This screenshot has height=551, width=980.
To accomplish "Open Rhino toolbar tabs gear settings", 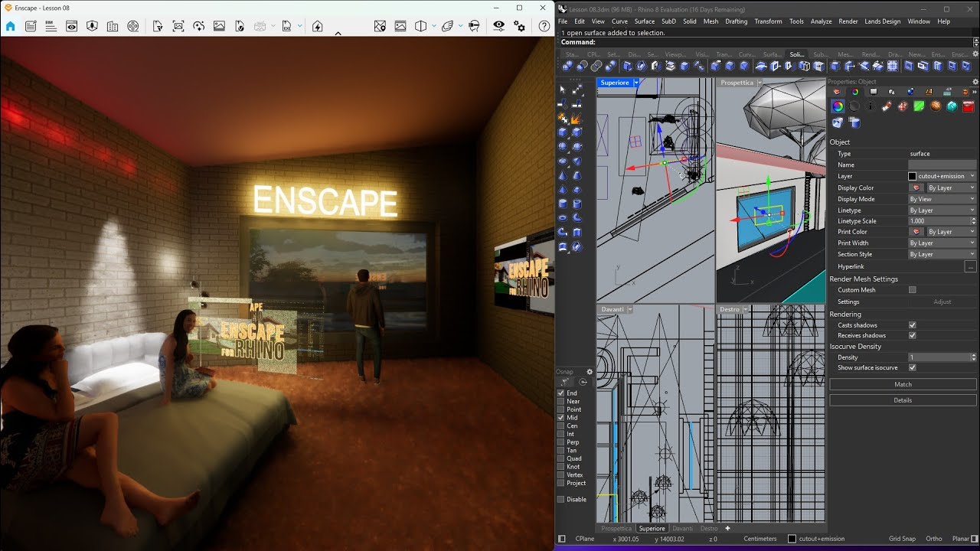I will point(975,54).
